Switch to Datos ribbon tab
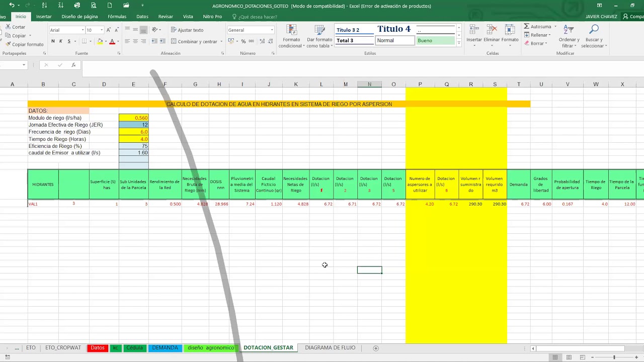The height and width of the screenshot is (362, 644). click(x=142, y=17)
